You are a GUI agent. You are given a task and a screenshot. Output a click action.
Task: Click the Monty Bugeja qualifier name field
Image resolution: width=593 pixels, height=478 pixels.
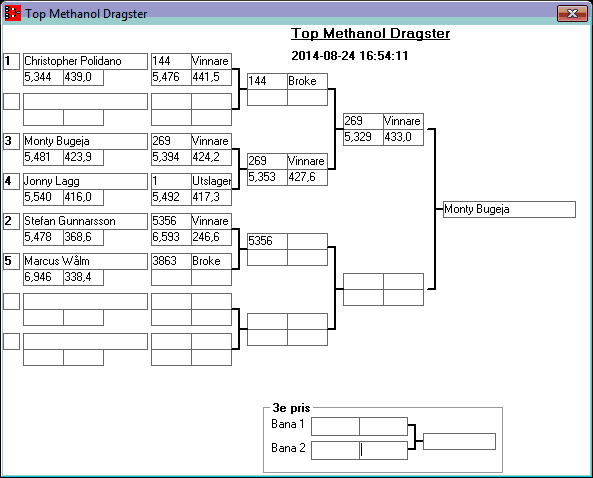point(85,141)
